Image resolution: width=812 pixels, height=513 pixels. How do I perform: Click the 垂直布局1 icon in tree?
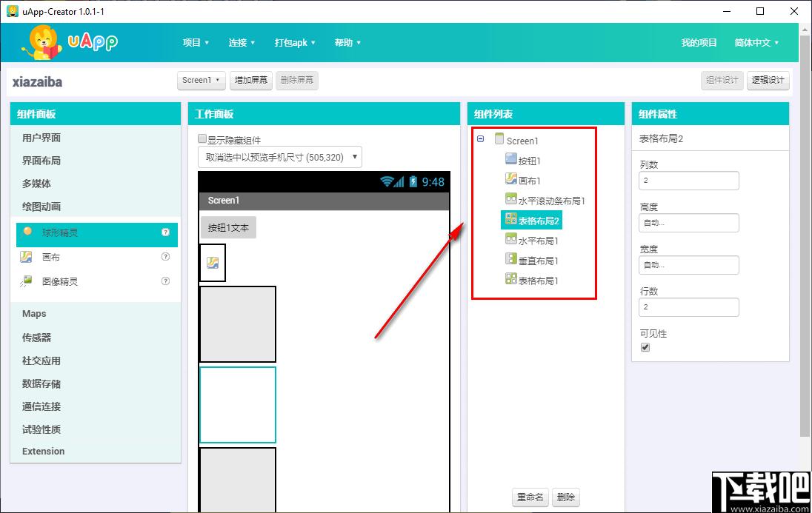point(511,259)
